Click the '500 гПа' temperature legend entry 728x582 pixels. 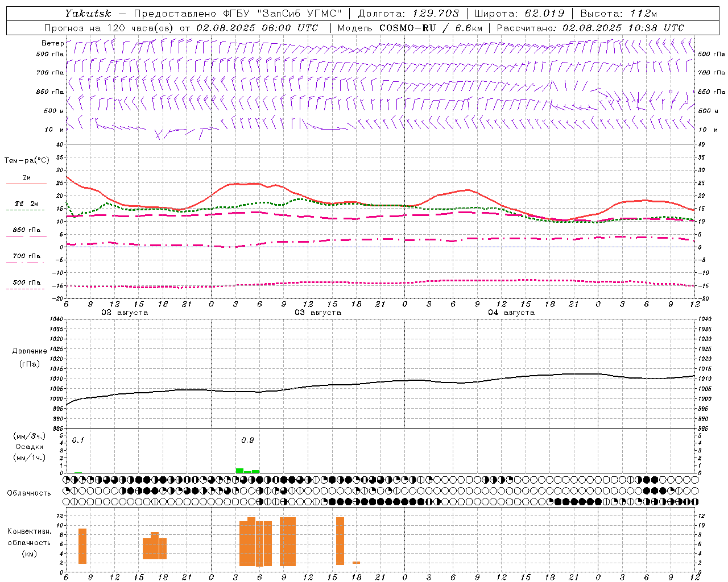coord(27,282)
